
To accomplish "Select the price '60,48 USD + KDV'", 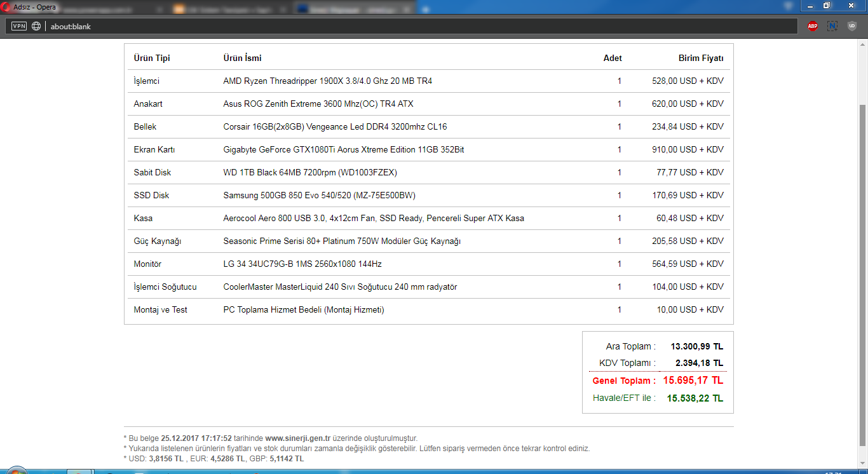I will pos(690,218).
